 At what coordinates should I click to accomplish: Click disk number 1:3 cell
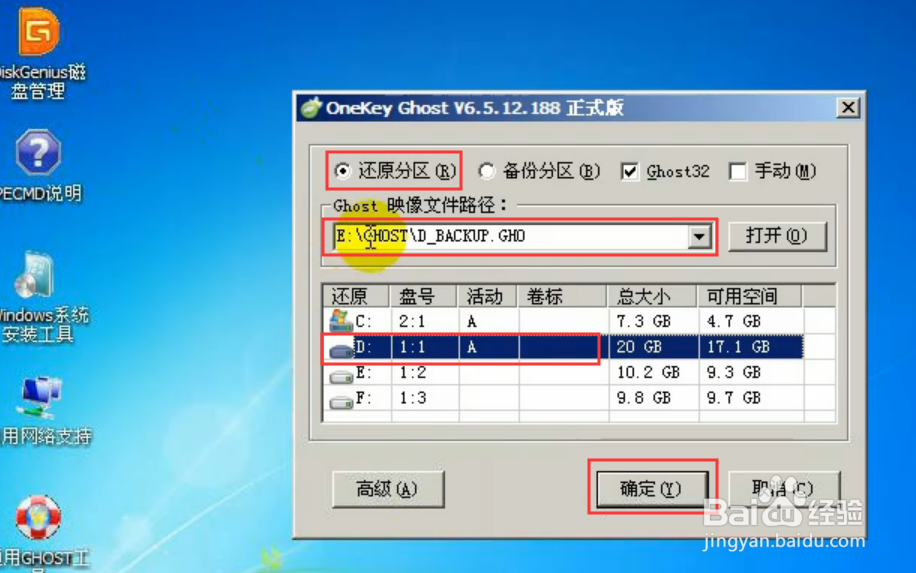(x=412, y=398)
